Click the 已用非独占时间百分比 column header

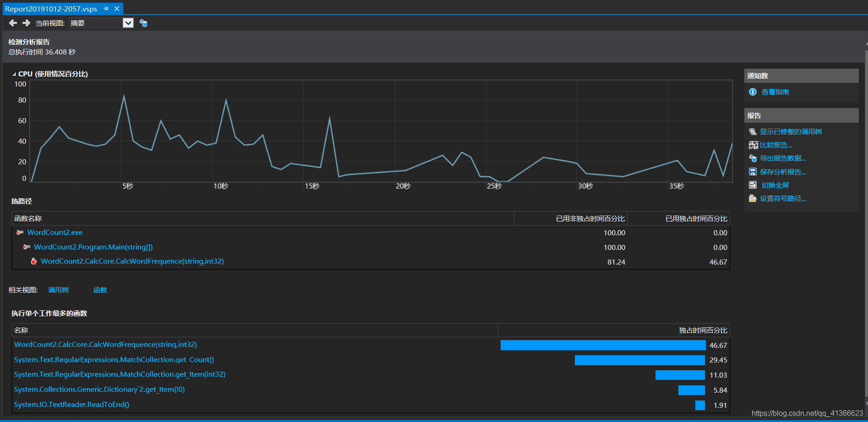tap(570, 218)
